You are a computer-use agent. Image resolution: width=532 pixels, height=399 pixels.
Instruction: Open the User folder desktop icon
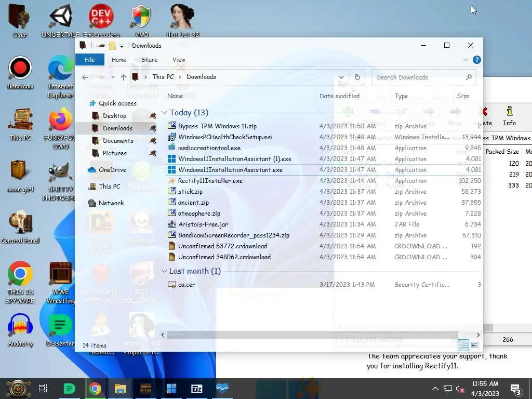point(20,20)
